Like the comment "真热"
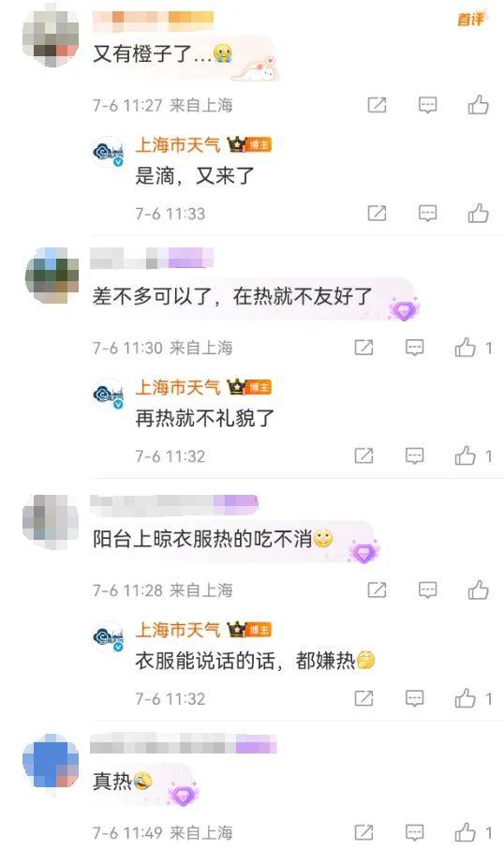 tap(472, 832)
